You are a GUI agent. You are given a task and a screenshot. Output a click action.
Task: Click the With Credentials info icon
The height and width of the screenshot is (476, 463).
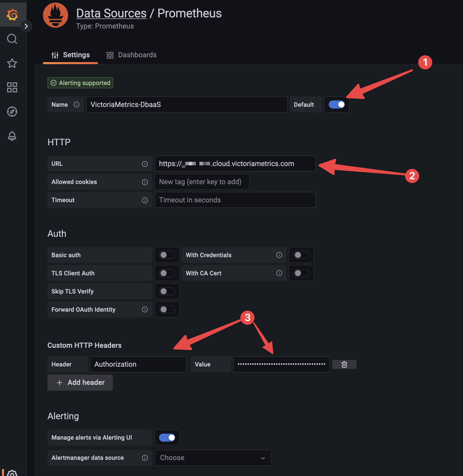coord(279,255)
